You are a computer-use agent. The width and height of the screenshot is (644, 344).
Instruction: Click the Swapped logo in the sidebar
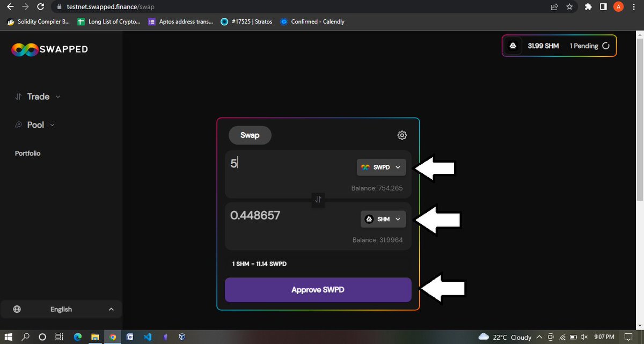pyautogui.click(x=49, y=50)
